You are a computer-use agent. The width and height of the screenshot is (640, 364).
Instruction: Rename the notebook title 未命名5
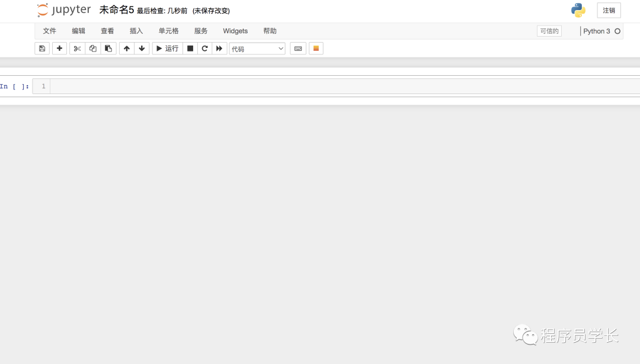pos(117,10)
